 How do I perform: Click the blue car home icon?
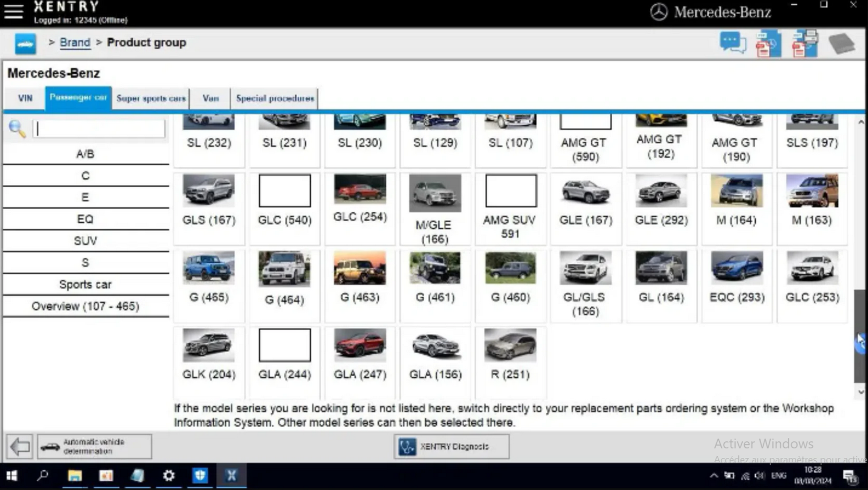pyautogui.click(x=25, y=43)
